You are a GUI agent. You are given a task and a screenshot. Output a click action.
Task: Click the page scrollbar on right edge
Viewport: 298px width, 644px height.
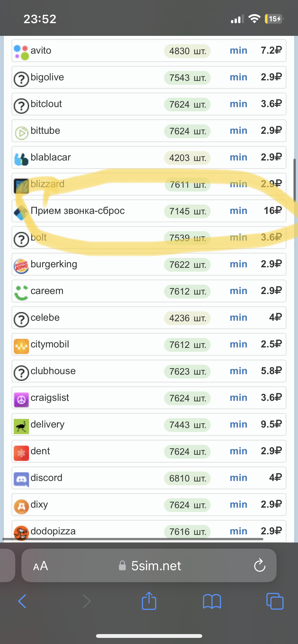pyautogui.click(x=295, y=180)
